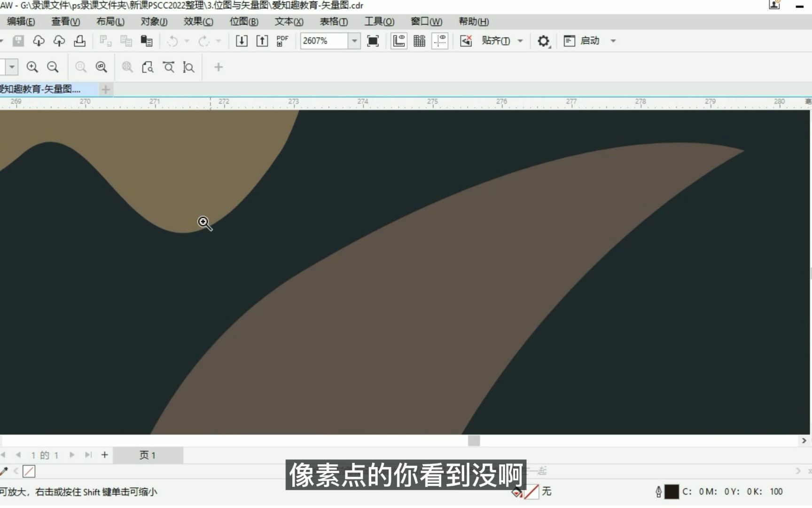
Task: Open the redo history dropdown arrow
Action: coord(218,41)
